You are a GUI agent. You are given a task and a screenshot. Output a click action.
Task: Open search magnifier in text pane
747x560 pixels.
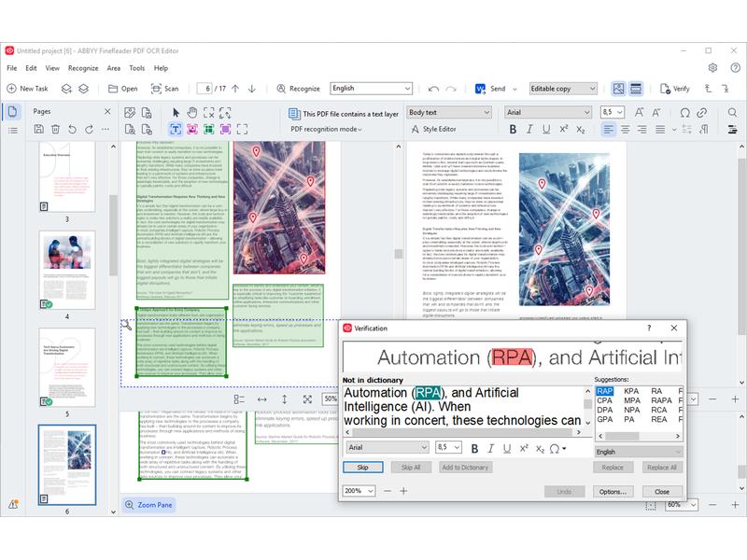click(x=732, y=112)
